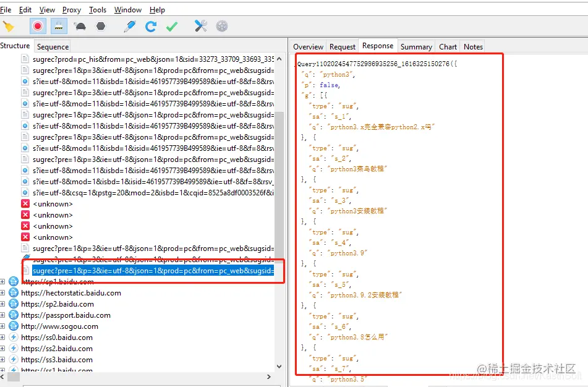Click the structure tree's scroll down arrow
This screenshot has width=588, height=387.
[x=279, y=367]
